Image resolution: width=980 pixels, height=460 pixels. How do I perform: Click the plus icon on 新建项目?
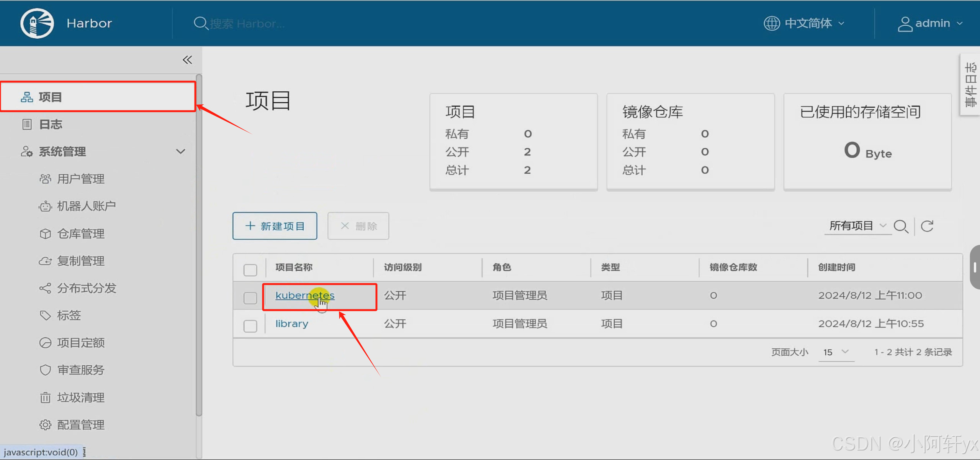tap(250, 226)
